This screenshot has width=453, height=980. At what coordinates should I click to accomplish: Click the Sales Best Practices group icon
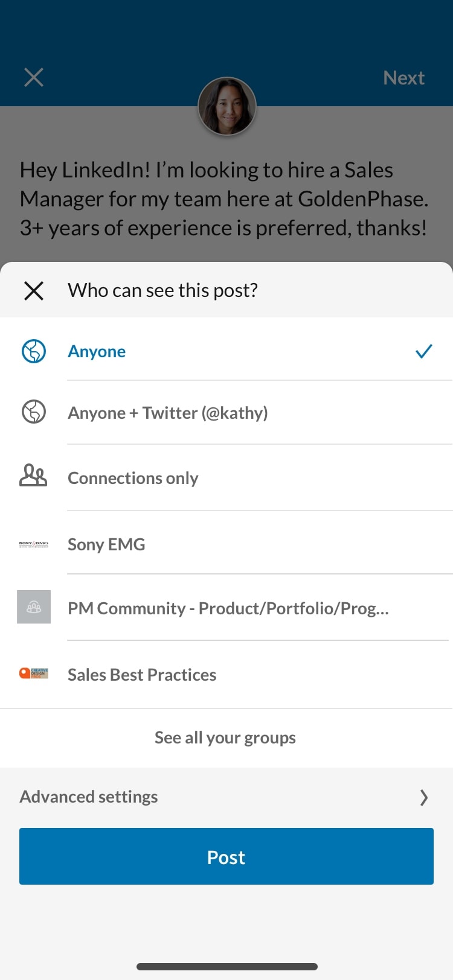point(34,674)
